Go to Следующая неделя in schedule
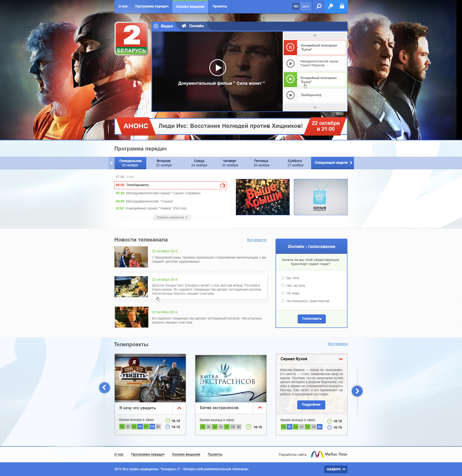Image resolution: width=462 pixels, height=476 pixels. 332,163
